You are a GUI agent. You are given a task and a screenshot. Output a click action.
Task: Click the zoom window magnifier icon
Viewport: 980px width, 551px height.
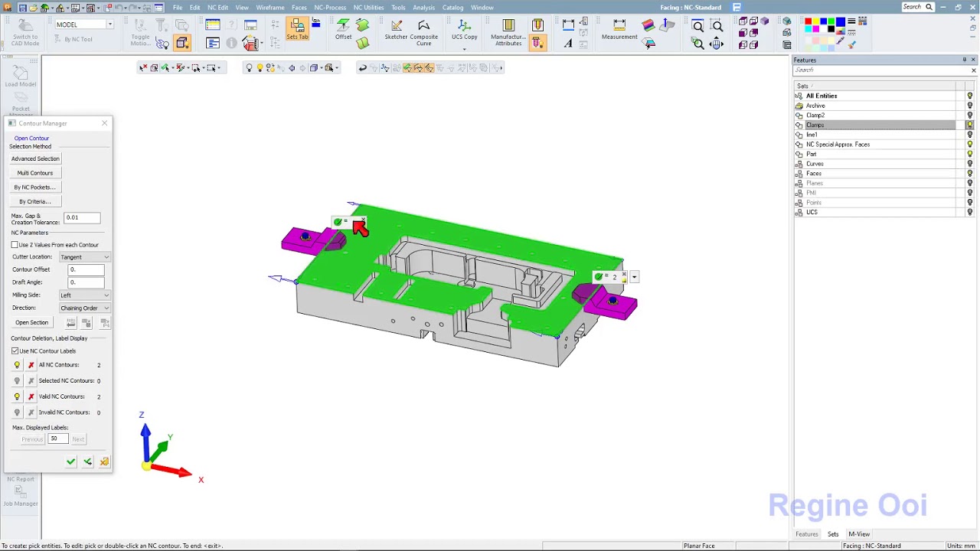[698, 26]
